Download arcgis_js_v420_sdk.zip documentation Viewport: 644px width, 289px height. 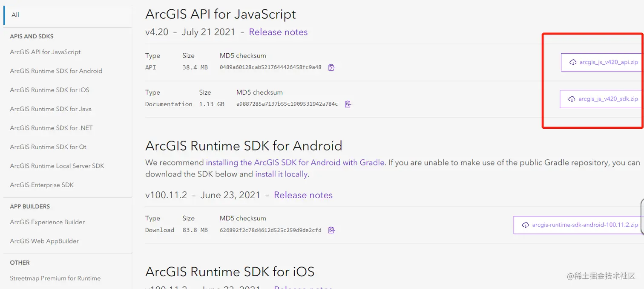(608, 99)
